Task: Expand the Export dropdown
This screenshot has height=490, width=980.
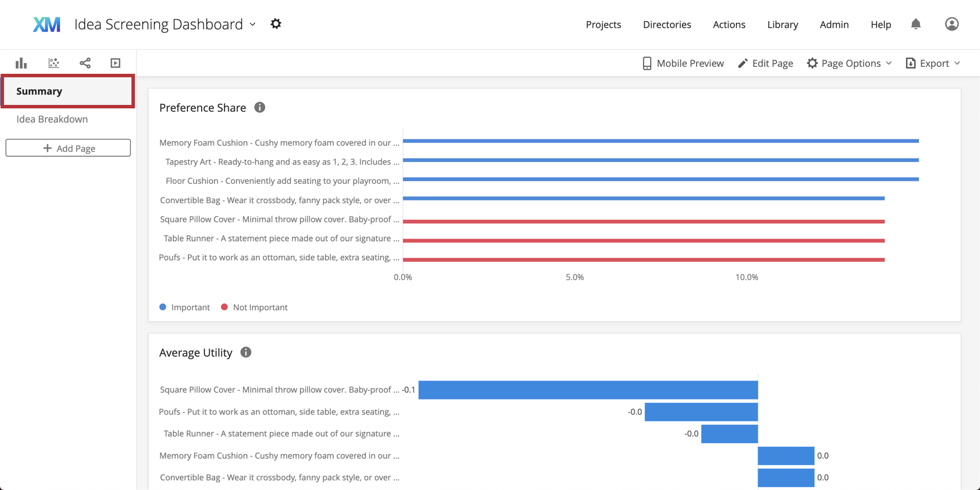Action: [x=933, y=63]
